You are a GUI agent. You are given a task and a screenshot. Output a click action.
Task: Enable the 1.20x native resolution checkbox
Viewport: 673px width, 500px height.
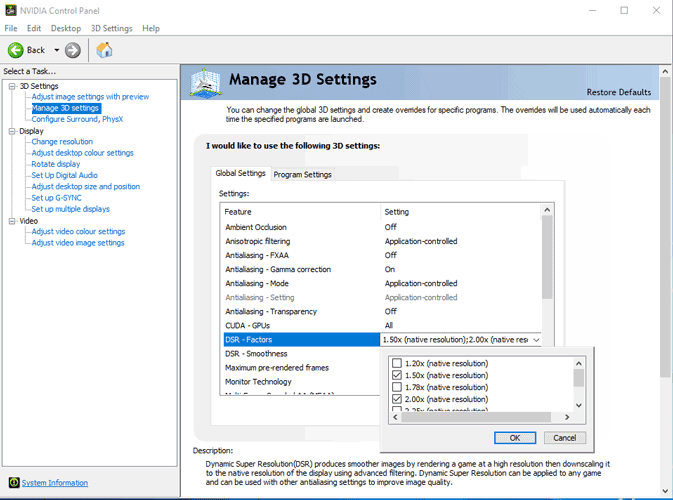pyautogui.click(x=398, y=362)
